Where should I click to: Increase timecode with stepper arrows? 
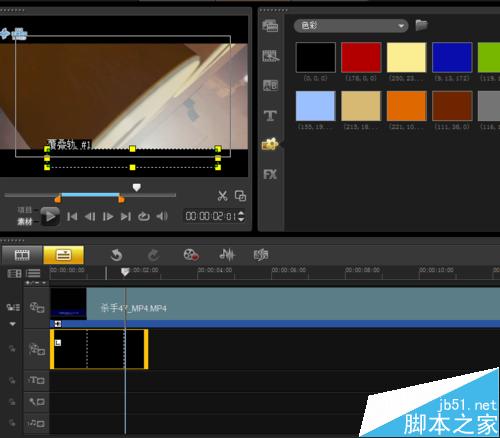tap(241, 213)
